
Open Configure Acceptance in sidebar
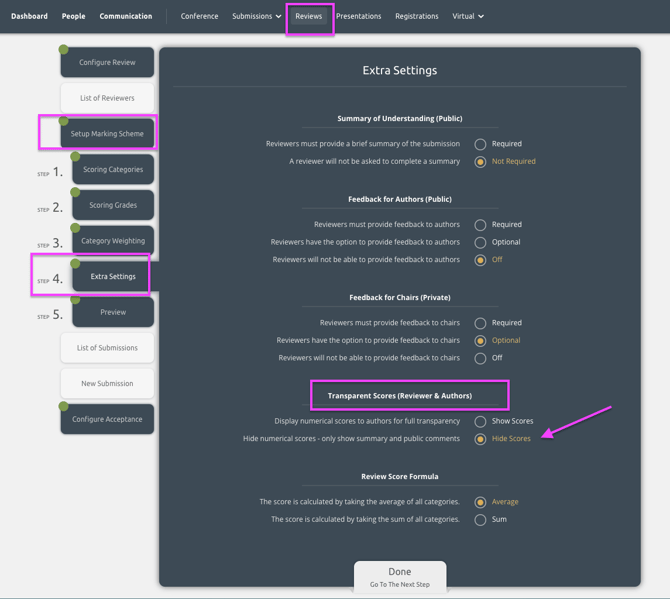107,419
